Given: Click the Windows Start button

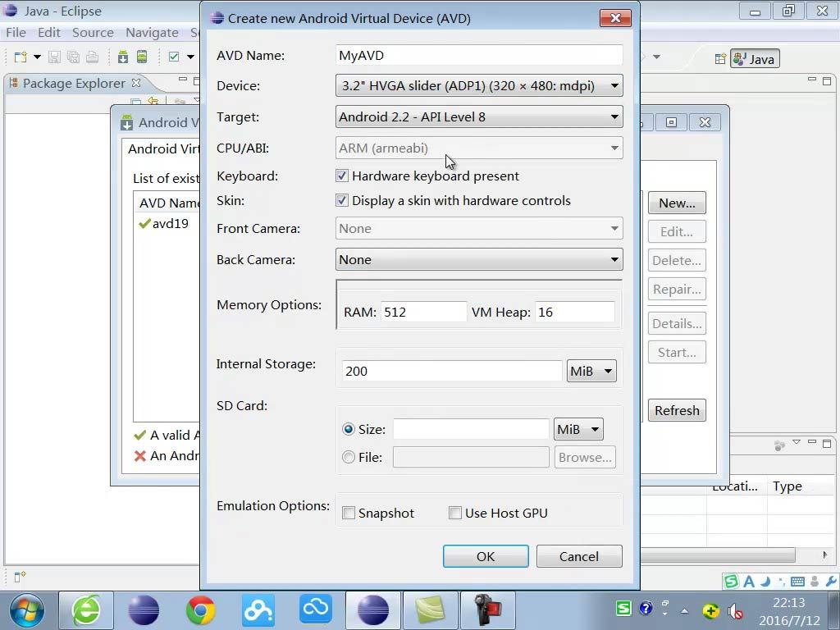Looking at the screenshot, I should click(x=27, y=610).
